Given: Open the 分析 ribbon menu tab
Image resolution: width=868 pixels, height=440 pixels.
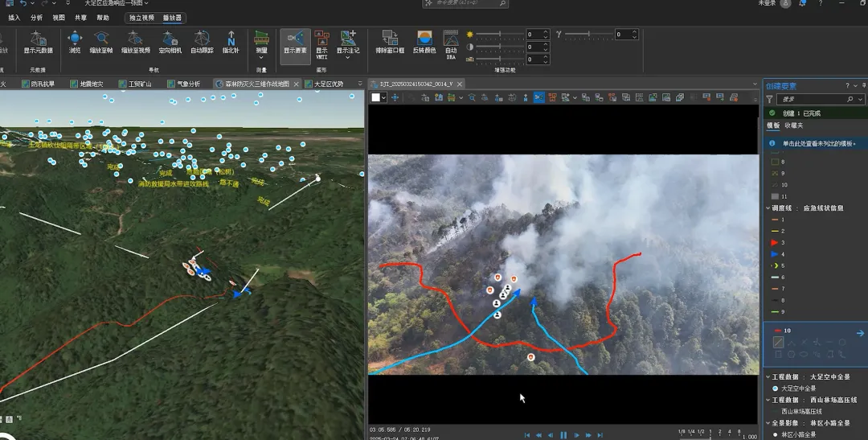Looking at the screenshot, I should tap(37, 17).
